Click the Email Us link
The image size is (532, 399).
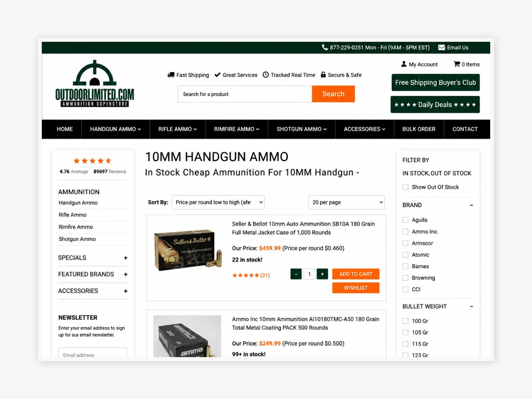[458, 47]
